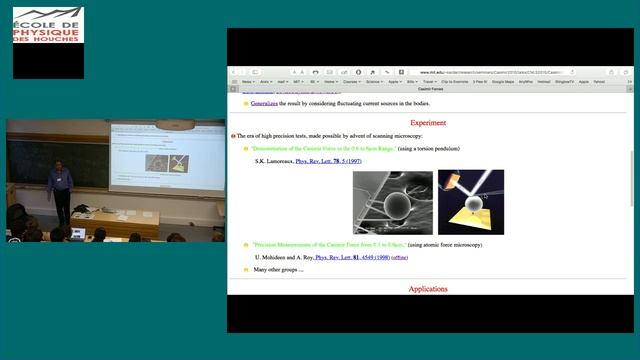Open Clip to Evernote bookmark

[455, 82]
